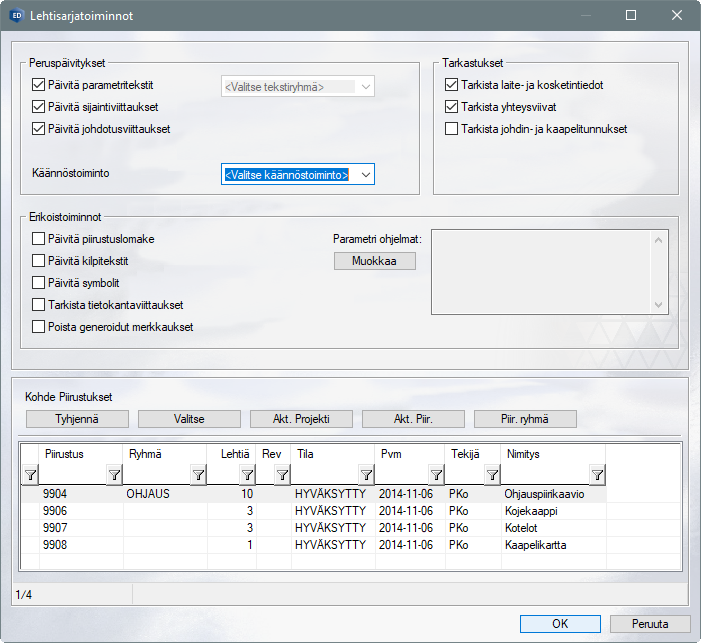Screen dimensions: 701x643
Task: Open the Valitse tekstiryhmä combo box
Action: point(365,87)
